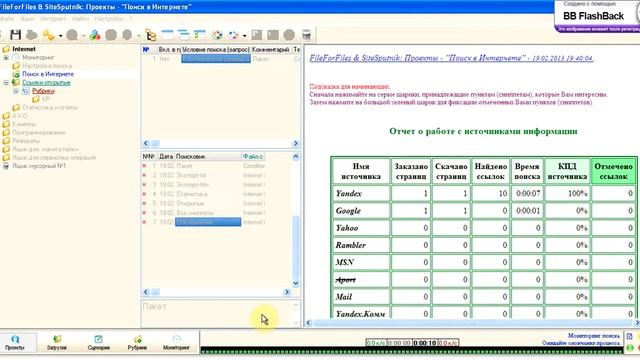The height and width of the screenshot is (360, 640).
Task: Click the folder tree structure toolbar icon
Action: (x=151, y=35)
